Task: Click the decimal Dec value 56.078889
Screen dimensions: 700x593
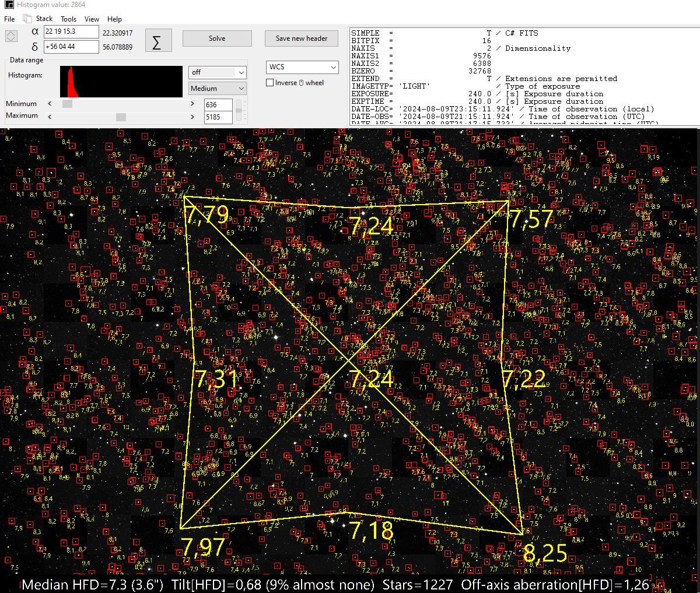Action: [117, 47]
